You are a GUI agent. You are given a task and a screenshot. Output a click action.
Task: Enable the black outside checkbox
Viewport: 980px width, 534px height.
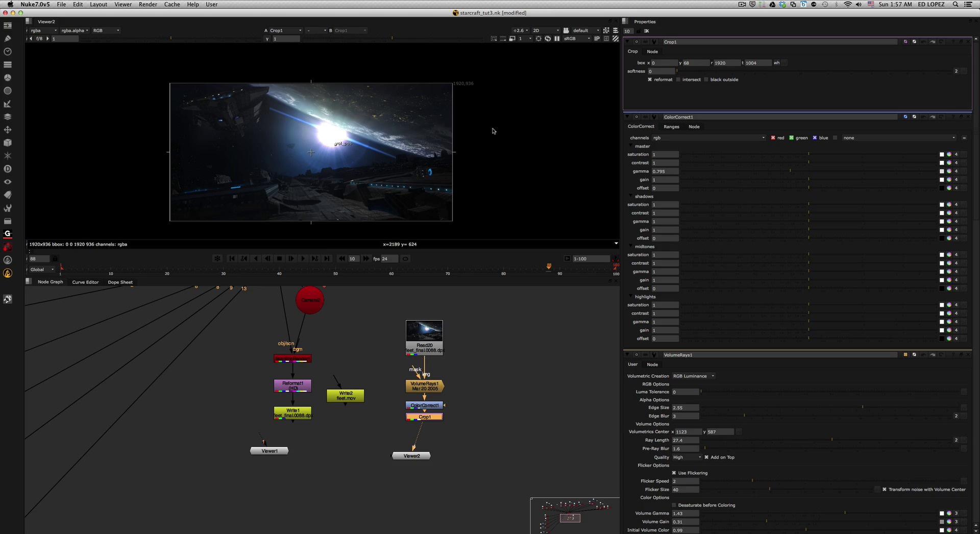(706, 80)
